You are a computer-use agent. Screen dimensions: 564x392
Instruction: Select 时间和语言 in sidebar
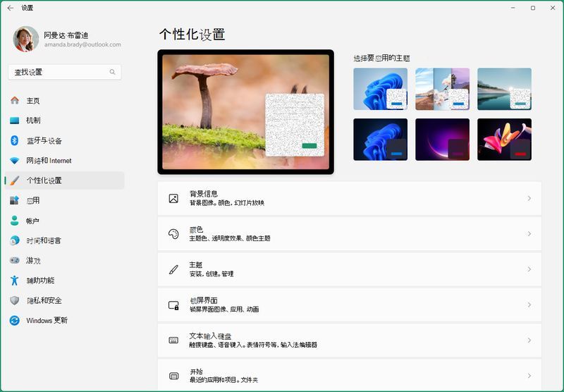pos(64,240)
